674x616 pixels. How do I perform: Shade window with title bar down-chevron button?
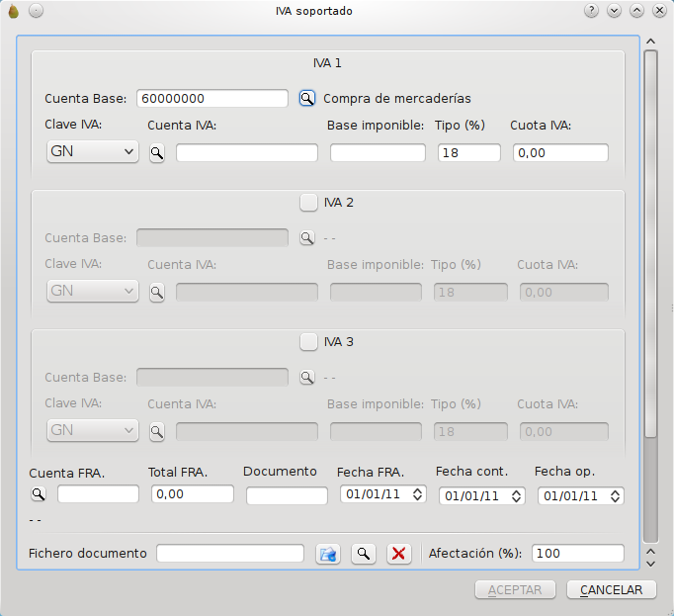click(615, 10)
